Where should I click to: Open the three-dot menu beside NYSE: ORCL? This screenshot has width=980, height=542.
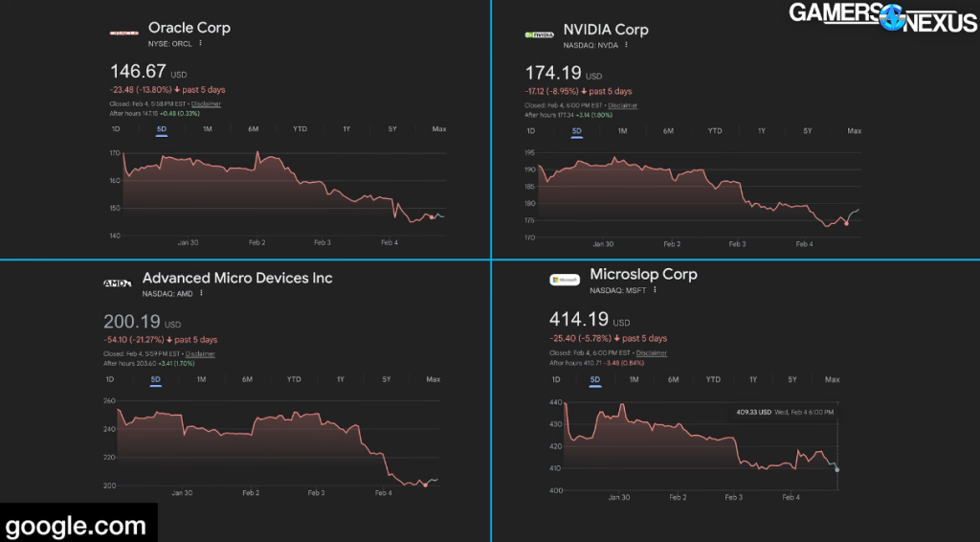tap(200, 44)
